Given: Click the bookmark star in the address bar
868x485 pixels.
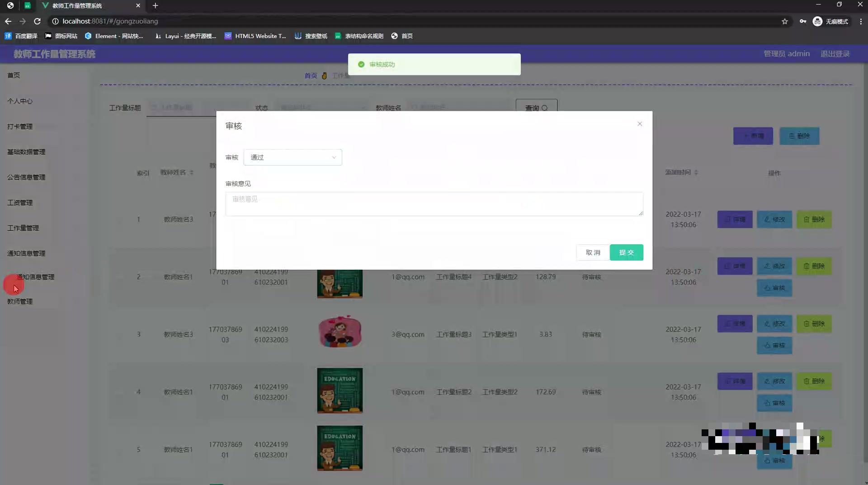Looking at the screenshot, I should [x=785, y=21].
